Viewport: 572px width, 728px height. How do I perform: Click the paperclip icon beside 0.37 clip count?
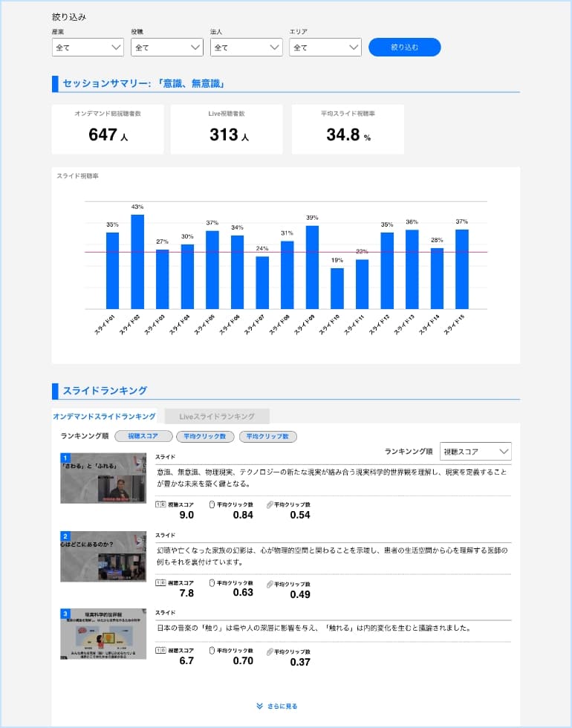[x=270, y=651]
